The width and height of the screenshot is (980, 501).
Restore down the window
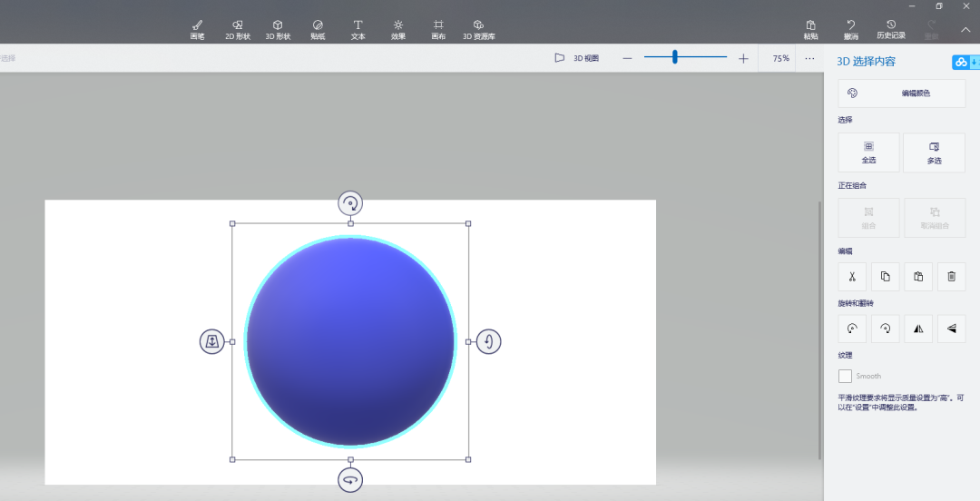[x=939, y=5]
